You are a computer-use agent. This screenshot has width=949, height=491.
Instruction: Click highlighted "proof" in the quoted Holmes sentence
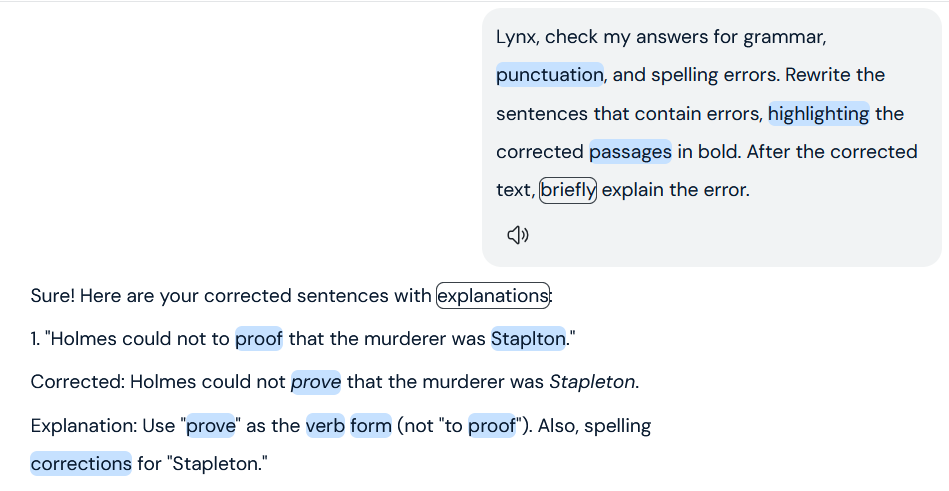259,339
